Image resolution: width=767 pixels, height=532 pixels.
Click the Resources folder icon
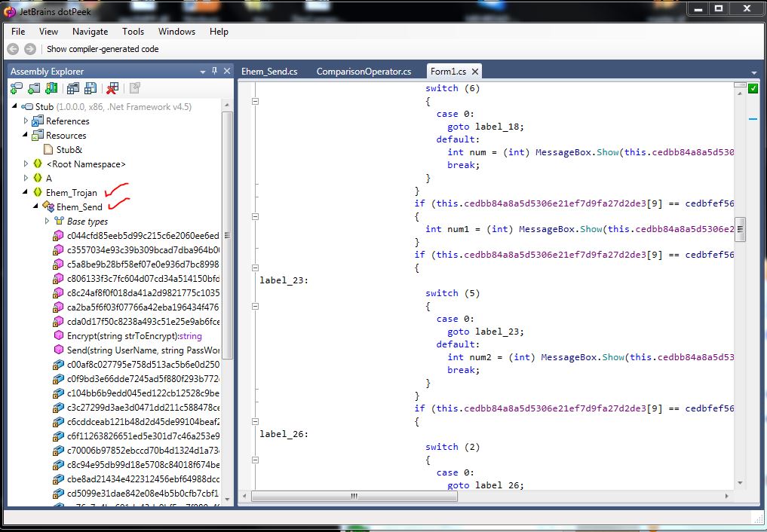pos(38,136)
